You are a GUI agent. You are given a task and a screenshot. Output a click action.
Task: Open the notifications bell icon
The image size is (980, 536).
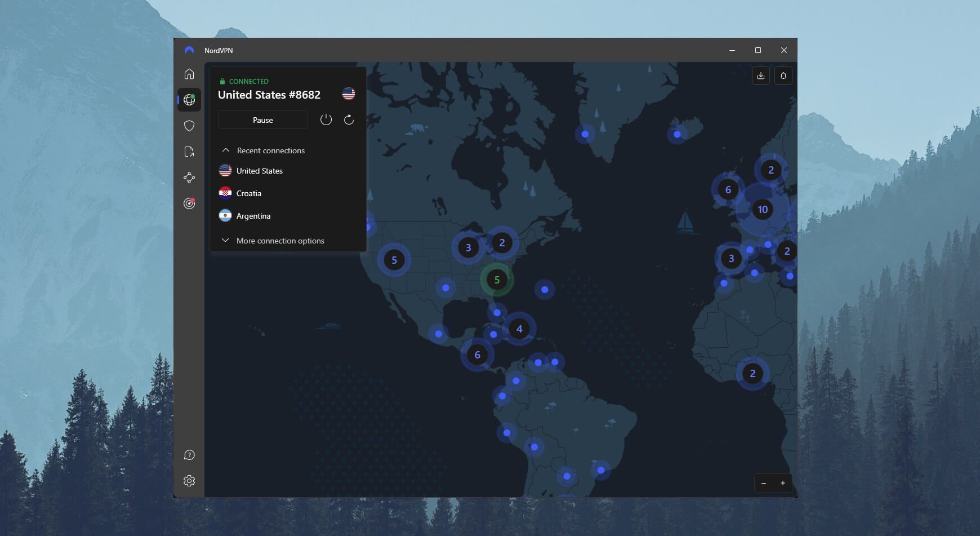783,76
